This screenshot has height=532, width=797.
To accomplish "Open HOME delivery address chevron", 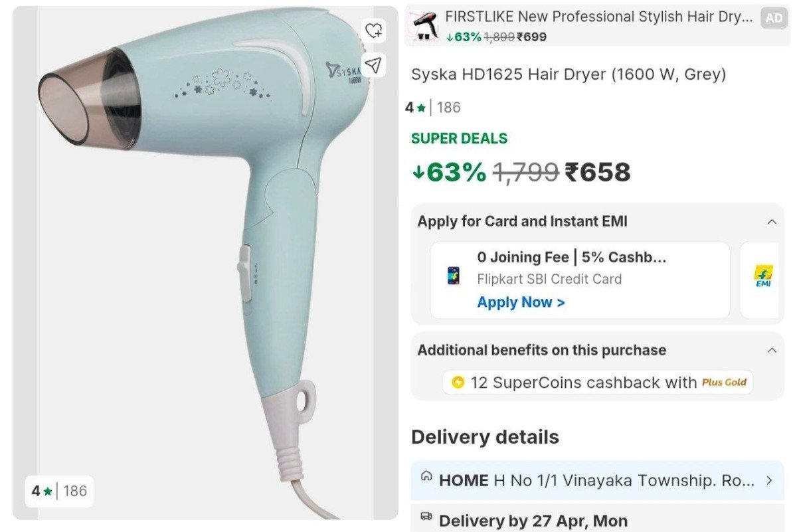I will (769, 480).
